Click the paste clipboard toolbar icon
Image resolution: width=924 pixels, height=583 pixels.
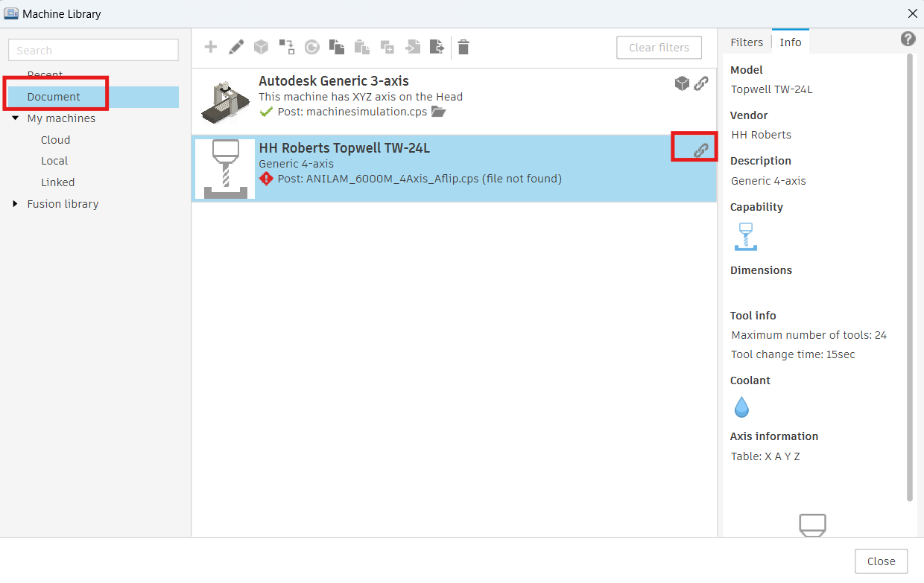(x=362, y=47)
